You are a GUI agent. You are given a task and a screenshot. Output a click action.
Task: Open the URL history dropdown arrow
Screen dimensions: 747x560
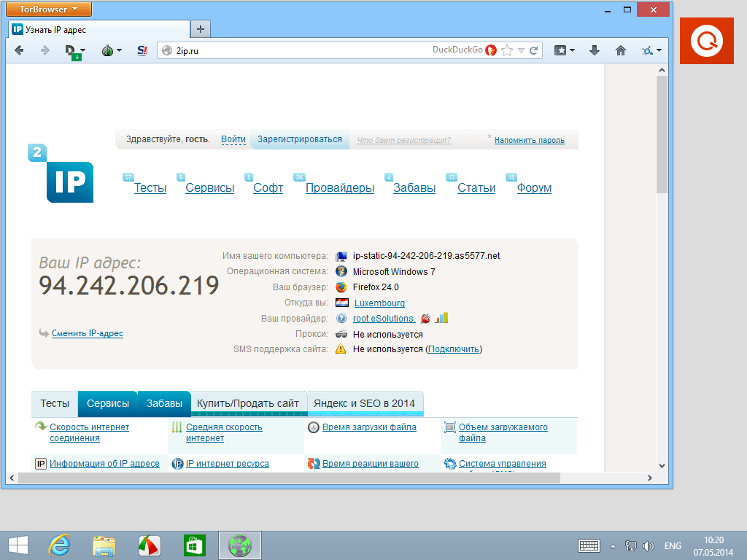click(x=521, y=50)
